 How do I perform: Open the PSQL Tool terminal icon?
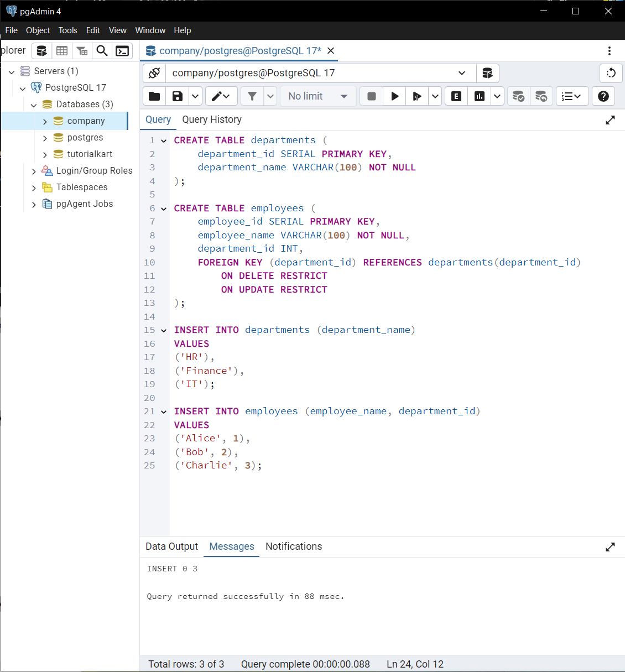tap(122, 51)
